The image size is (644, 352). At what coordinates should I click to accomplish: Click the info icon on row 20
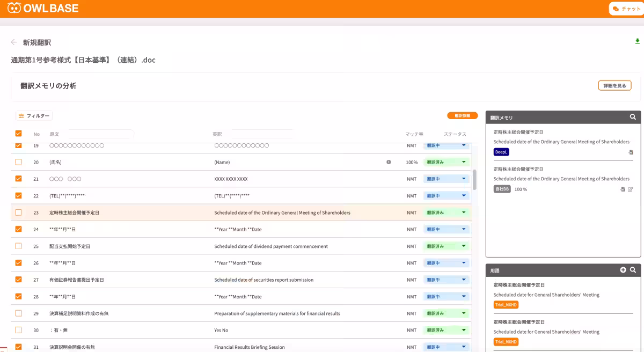pos(389,162)
